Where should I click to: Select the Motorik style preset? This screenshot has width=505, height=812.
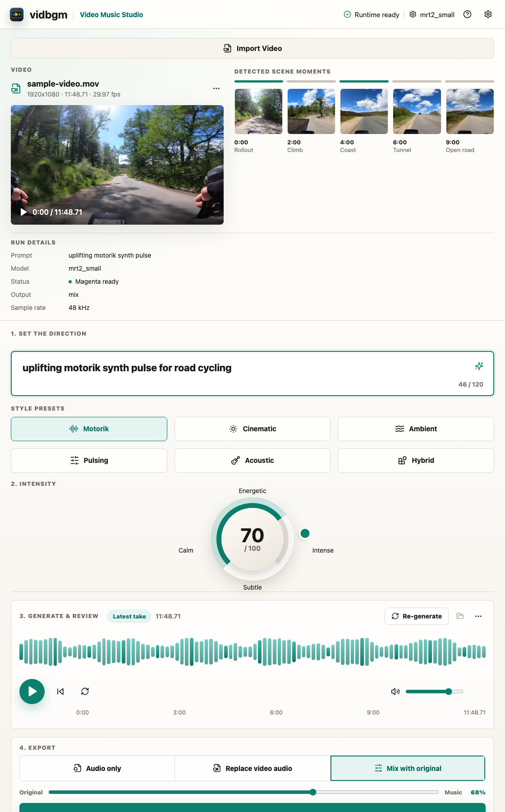89,429
